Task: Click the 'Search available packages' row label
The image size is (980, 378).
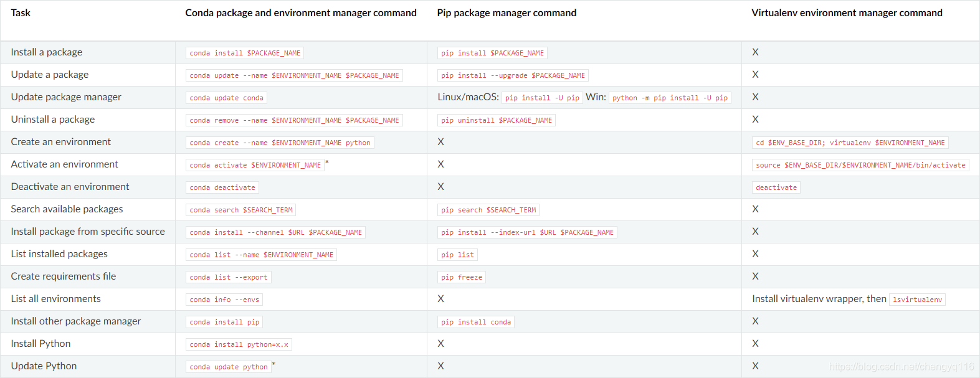Action: tap(67, 209)
